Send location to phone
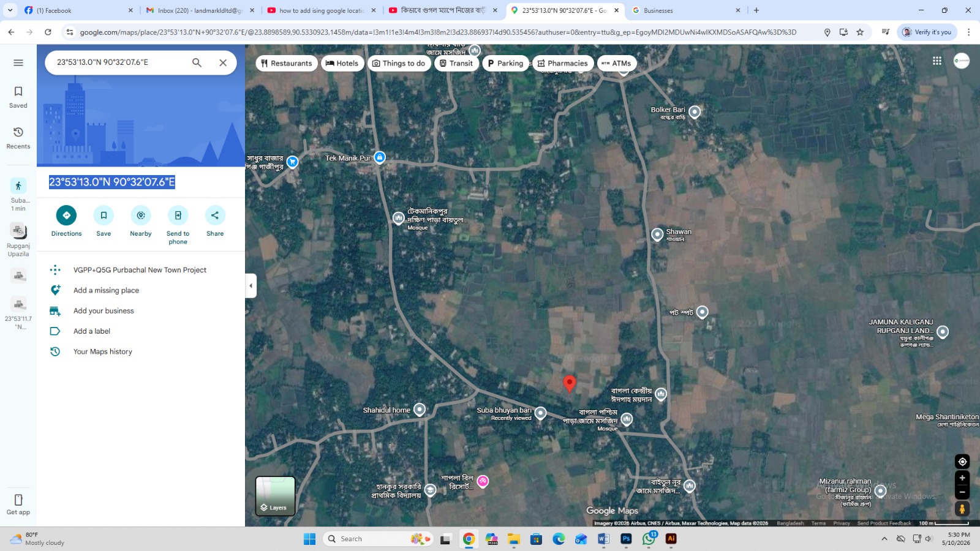The height and width of the screenshot is (551, 980). [x=178, y=225]
